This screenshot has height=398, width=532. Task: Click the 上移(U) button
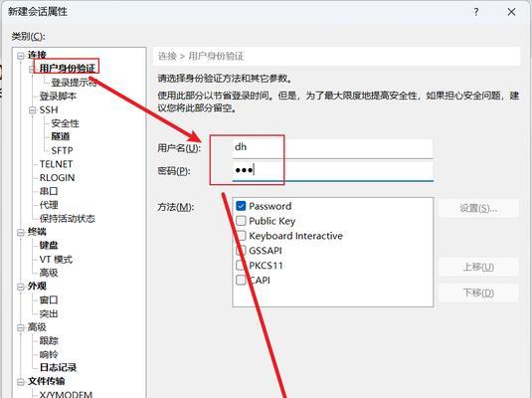click(x=478, y=267)
